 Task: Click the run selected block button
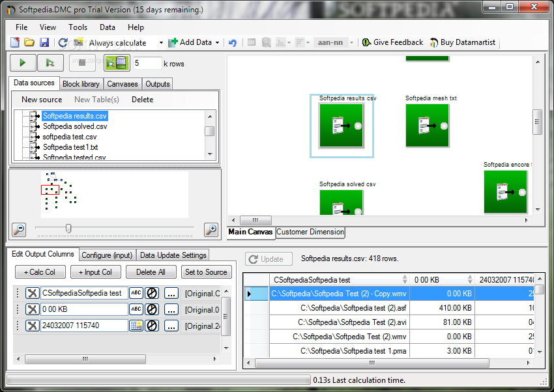pyautogui.click(x=50, y=63)
